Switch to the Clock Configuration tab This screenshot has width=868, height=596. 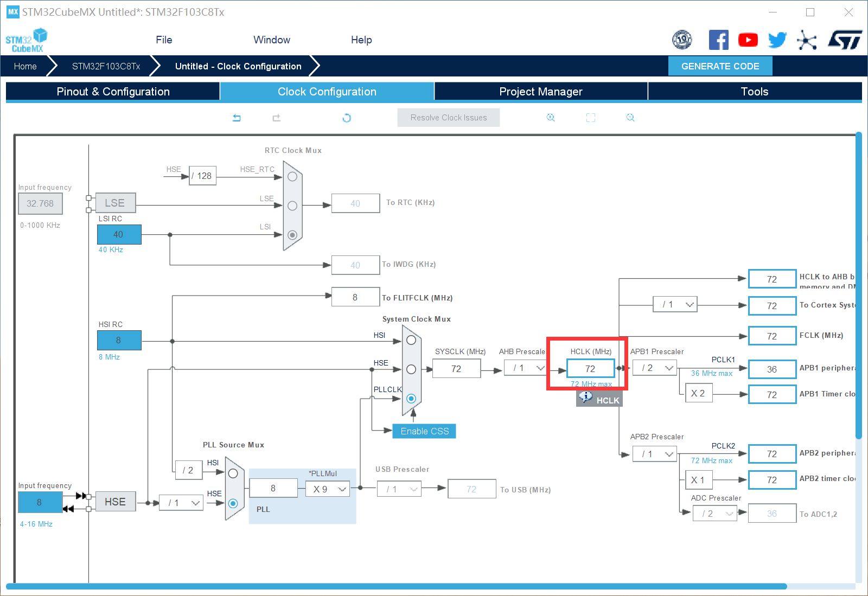click(x=327, y=92)
